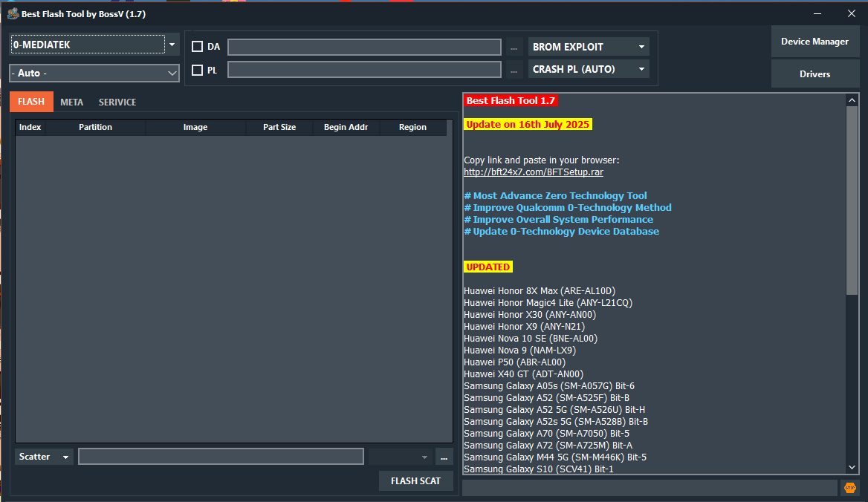Switch to the SERIVICE tab

click(117, 102)
